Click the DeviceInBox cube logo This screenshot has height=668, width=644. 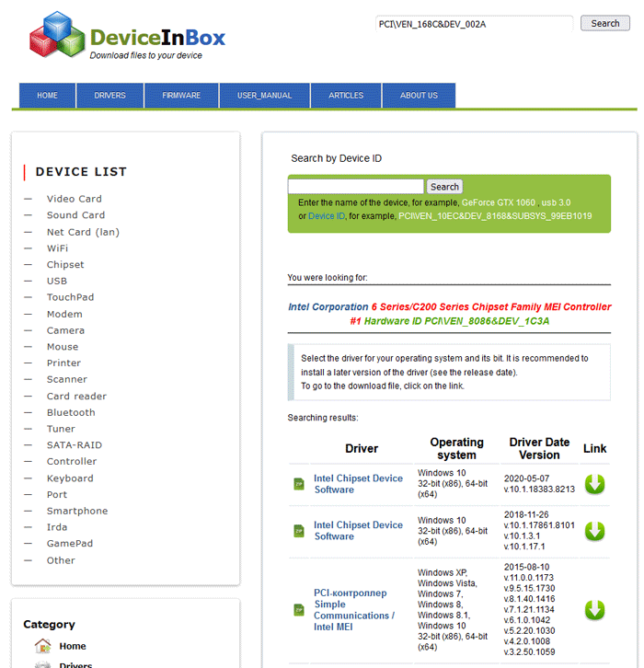[57, 35]
